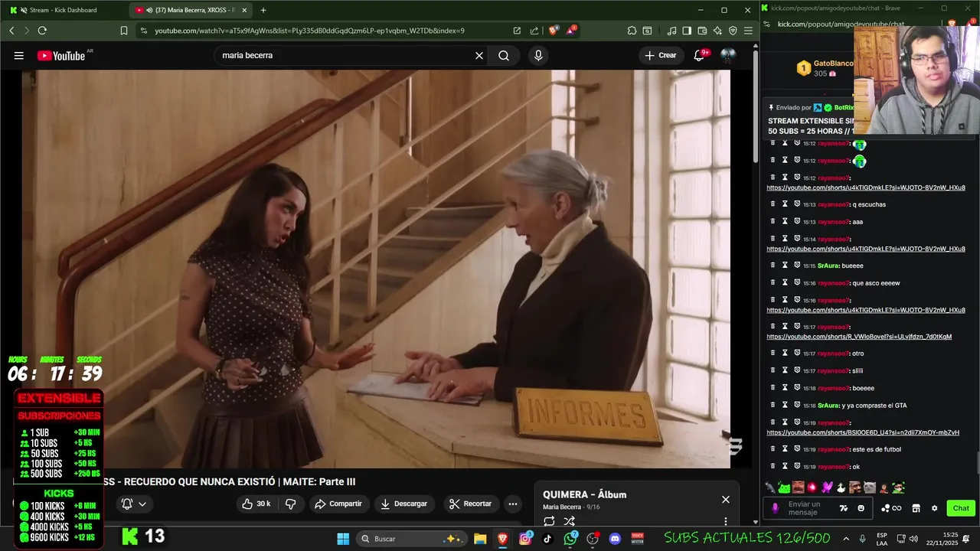
Task: Close the QUIMERA - Álbum playlist panel
Action: click(726, 499)
